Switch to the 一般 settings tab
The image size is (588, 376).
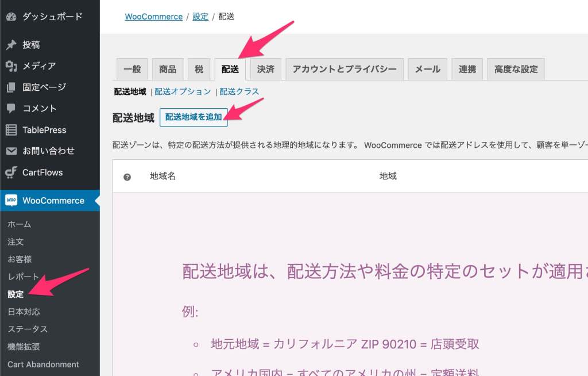[x=132, y=69]
